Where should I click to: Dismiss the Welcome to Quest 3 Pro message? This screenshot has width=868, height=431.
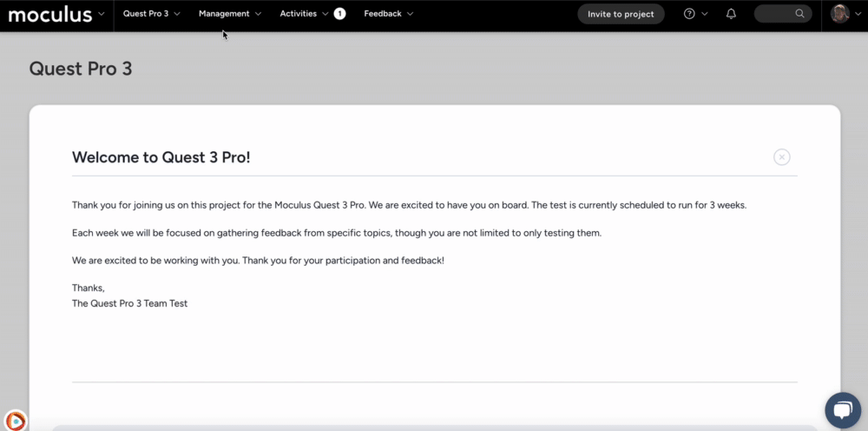point(782,157)
